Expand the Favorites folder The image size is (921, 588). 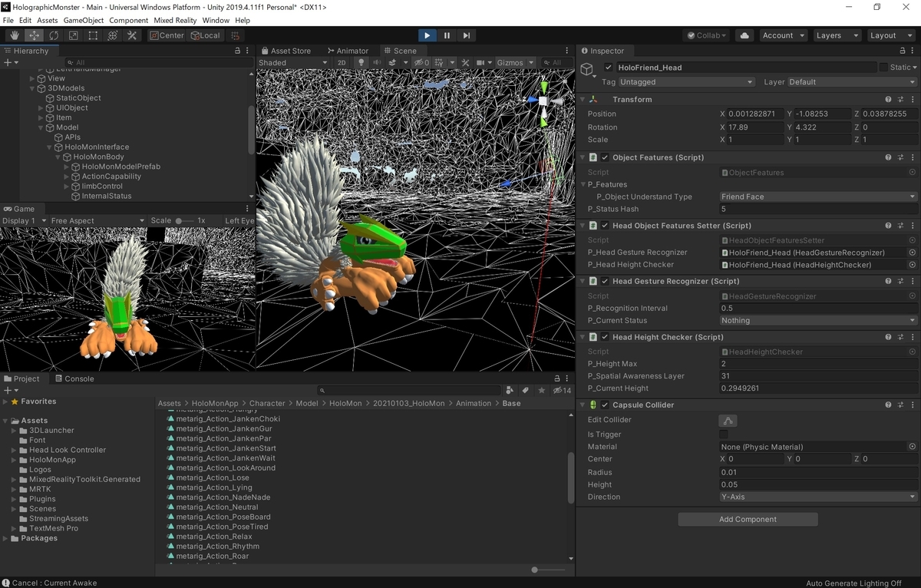click(5, 401)
